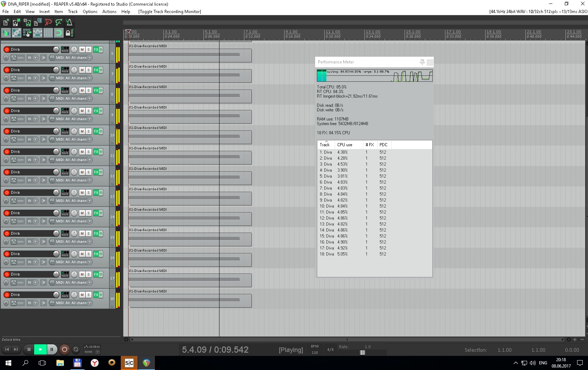Open the Options menu
Viewport: 588px width, 370px height.
[x=90, y=12]
